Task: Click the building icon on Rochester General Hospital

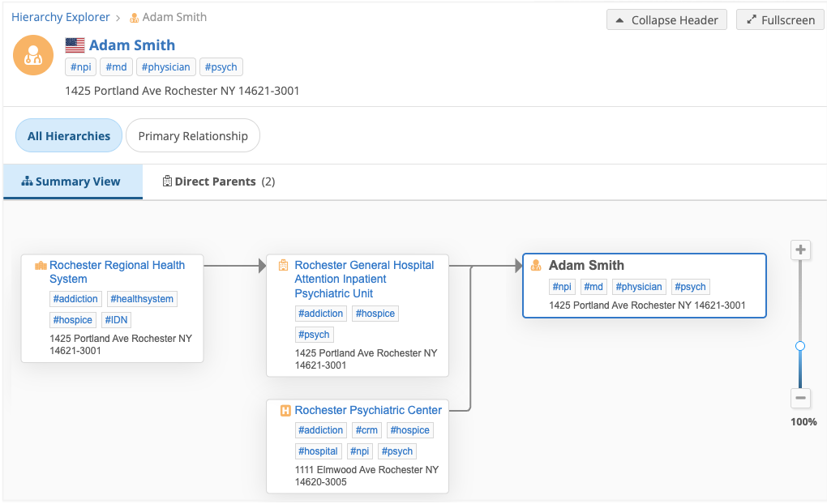Action: pos(284,265)
